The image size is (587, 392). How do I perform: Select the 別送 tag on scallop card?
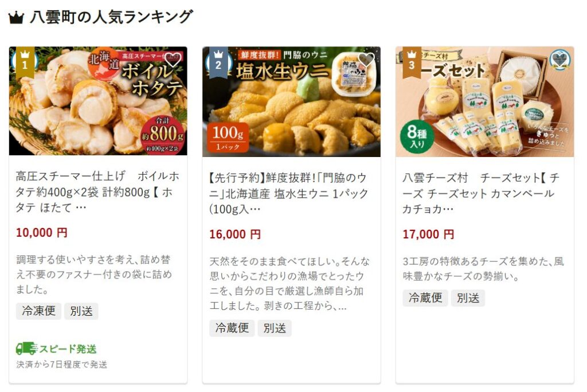(81, 311)
